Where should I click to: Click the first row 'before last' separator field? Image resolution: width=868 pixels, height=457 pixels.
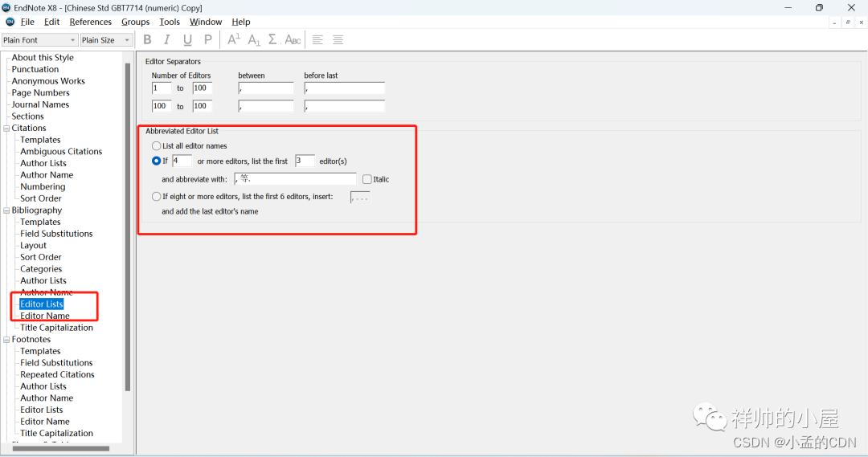[344, 88]
